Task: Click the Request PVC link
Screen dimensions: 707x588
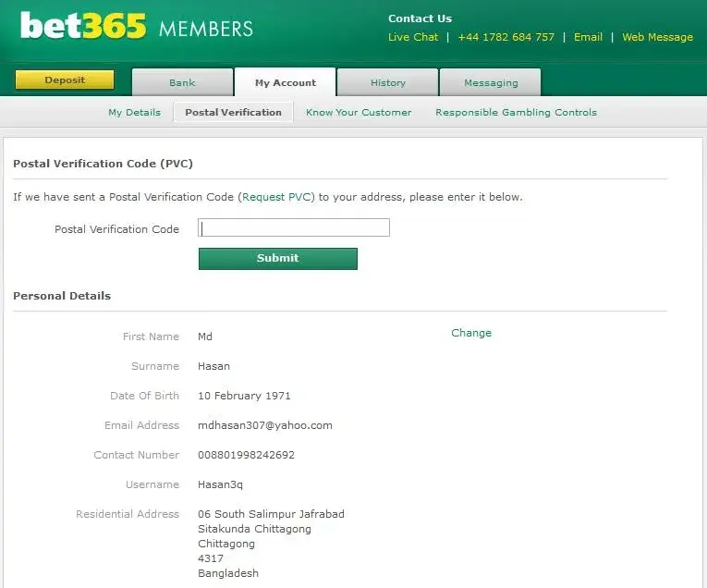Action: (x=277, y=197)
